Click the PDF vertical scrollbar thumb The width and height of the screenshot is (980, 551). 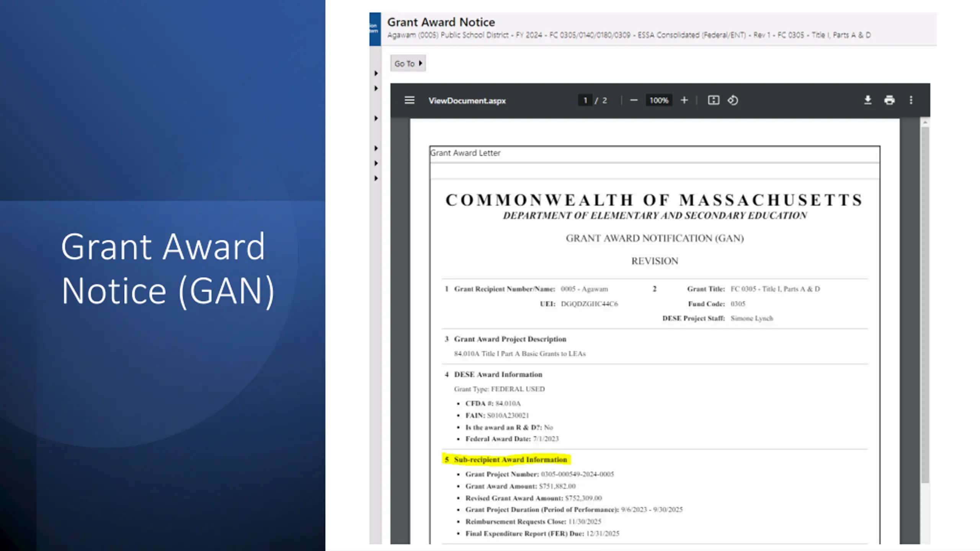tap(925, 305)
